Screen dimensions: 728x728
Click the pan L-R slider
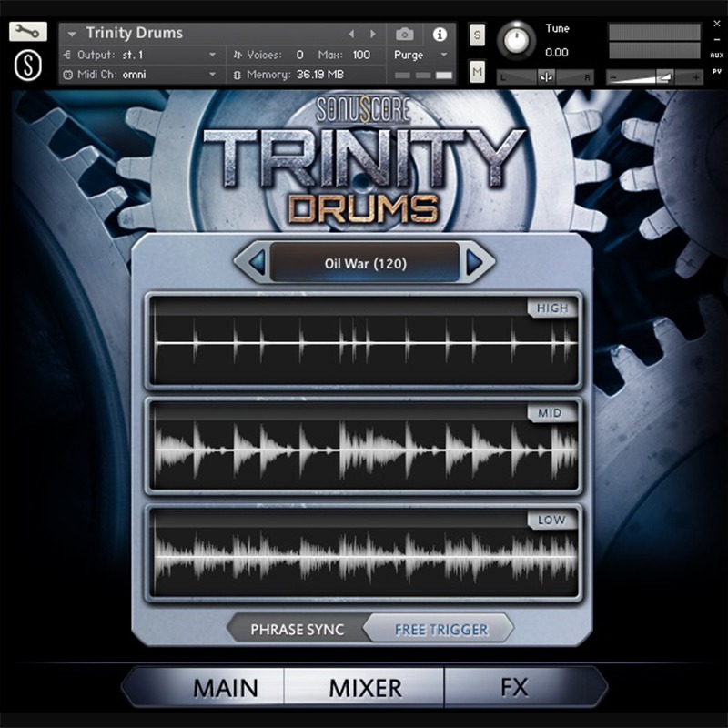coord(545,77)
